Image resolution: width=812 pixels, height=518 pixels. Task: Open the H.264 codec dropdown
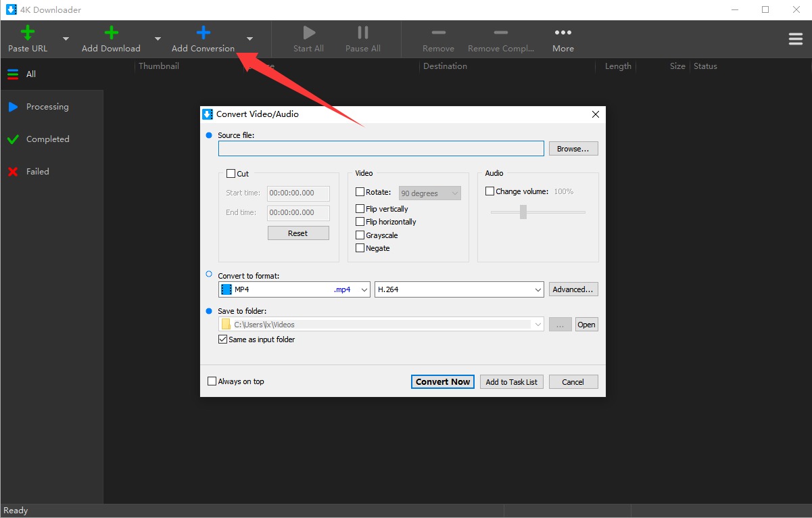(459, 289)
